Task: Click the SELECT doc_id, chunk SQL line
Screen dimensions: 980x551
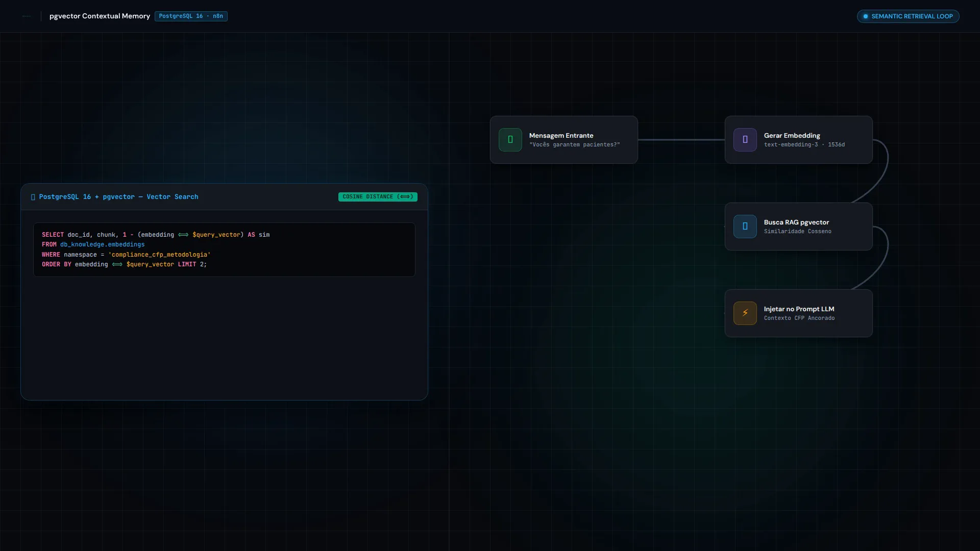Action: (x=156, y=235)
